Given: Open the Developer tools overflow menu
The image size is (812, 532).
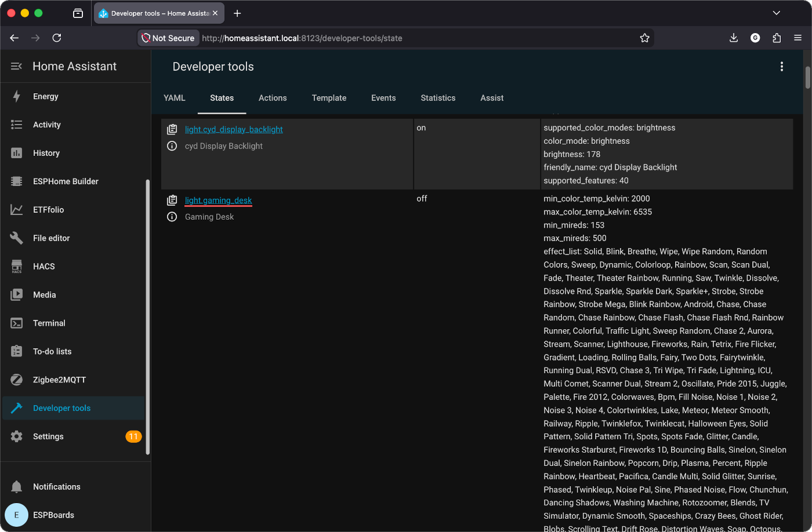Looking at the screenshot, I should tap(782, 67).
